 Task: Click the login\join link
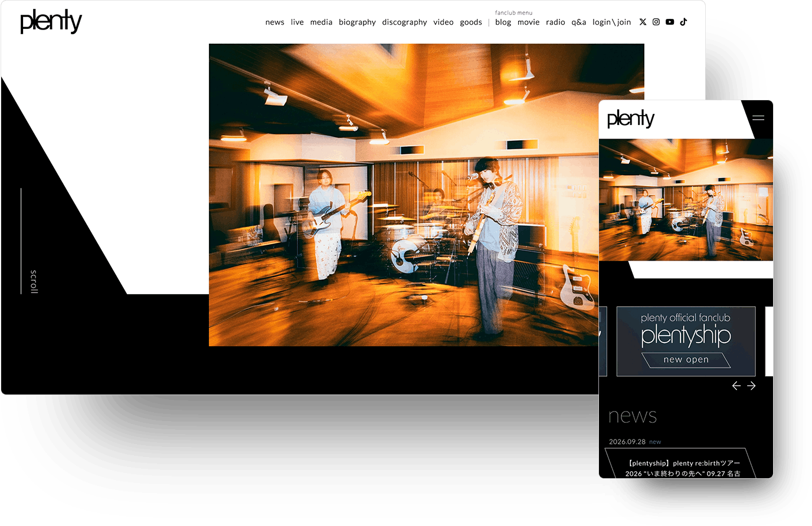[611, 22]
